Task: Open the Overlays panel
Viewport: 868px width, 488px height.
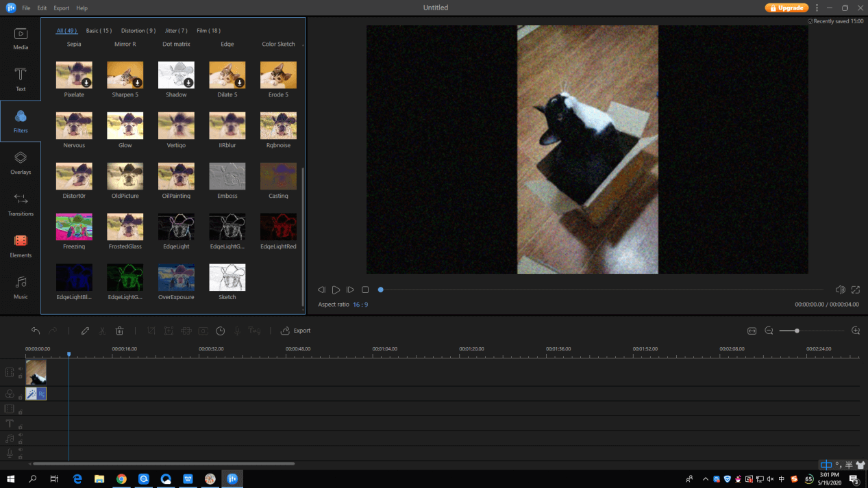Action: (21, 163)
